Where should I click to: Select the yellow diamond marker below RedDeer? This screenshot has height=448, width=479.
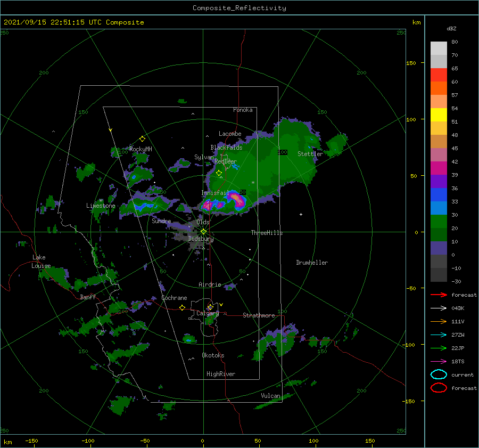(x=219, y=173)
